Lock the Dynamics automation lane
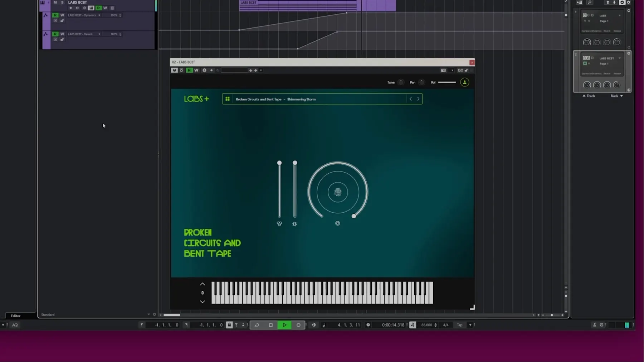The width and height of the screenshot is (644, 362). pos(62,21)
